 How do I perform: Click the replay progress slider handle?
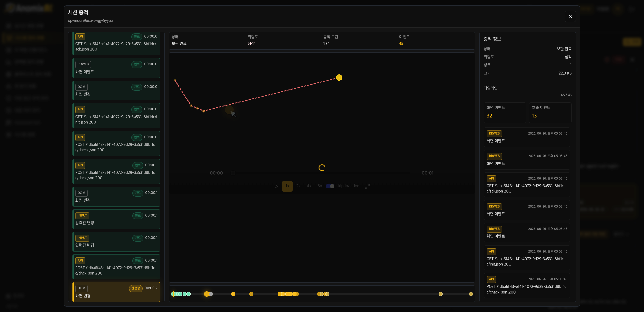click(233, 173)
